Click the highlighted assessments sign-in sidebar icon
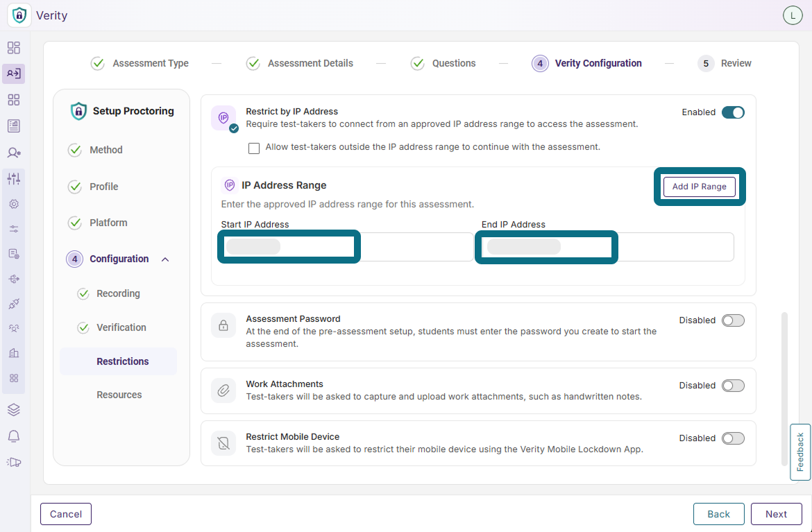This screenshot has height=532, width=812. click(x=14, y=74)
